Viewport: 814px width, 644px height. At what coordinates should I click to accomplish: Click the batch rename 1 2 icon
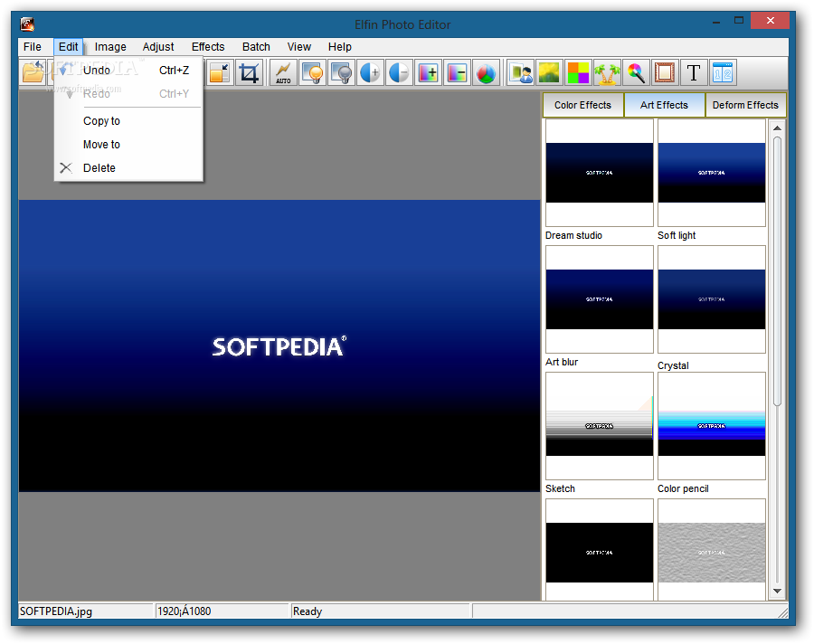pyautogui.click(x=723, y=72)
